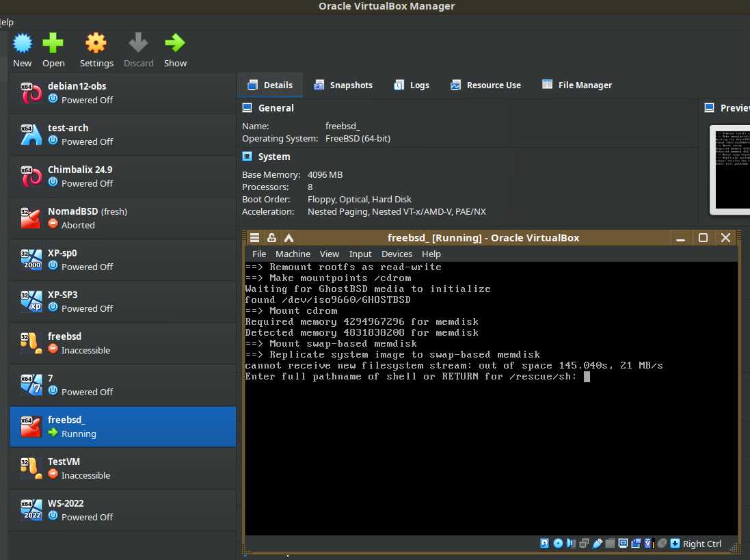The height and width of the screenshot is (560, 750).
Task: Switch to the Snapshots tab
Action: 343,85
